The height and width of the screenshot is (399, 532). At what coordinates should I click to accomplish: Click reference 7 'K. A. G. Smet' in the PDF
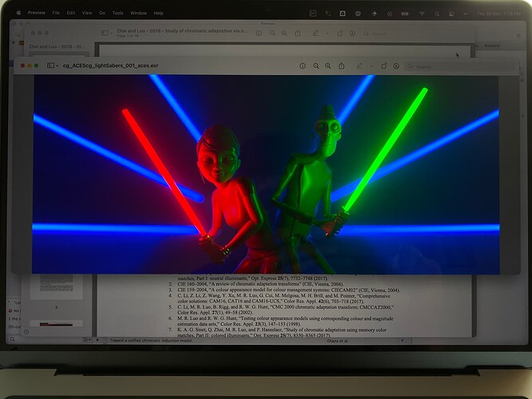(278, 333)
